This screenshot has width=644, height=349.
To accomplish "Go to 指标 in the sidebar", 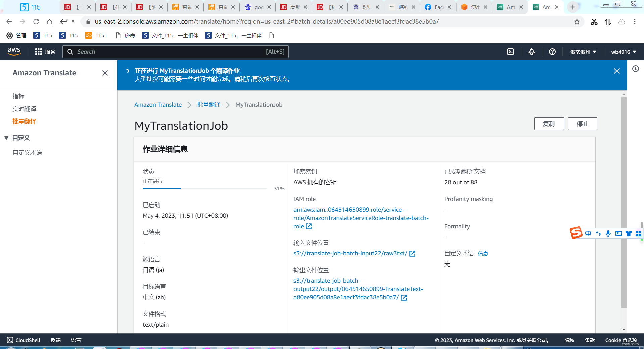I will [x=19, y=96].
